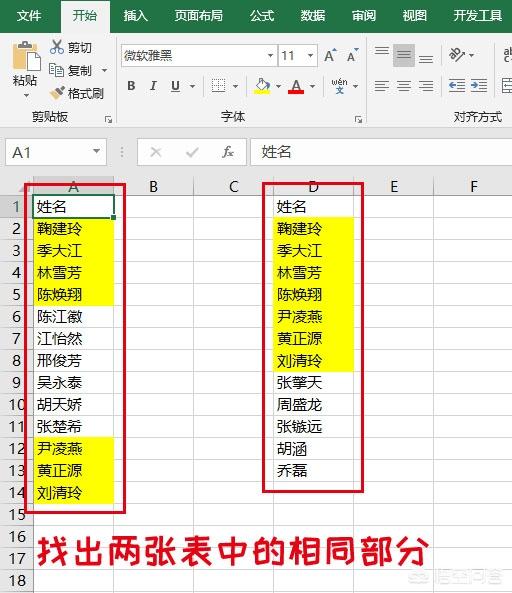Click the Format Painter brush icon

57,93
